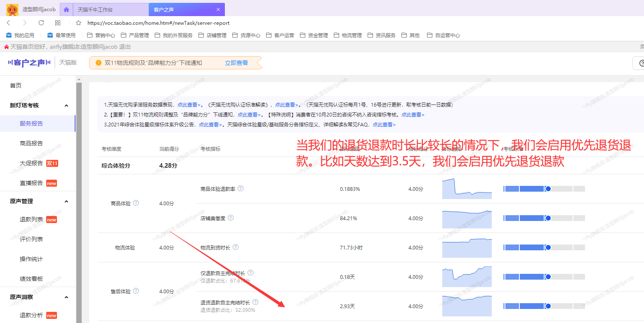Click the 客户之声 logo
The width and height of the screenshot is (644, 323).
pyautogui.click(x=28, y=63)
